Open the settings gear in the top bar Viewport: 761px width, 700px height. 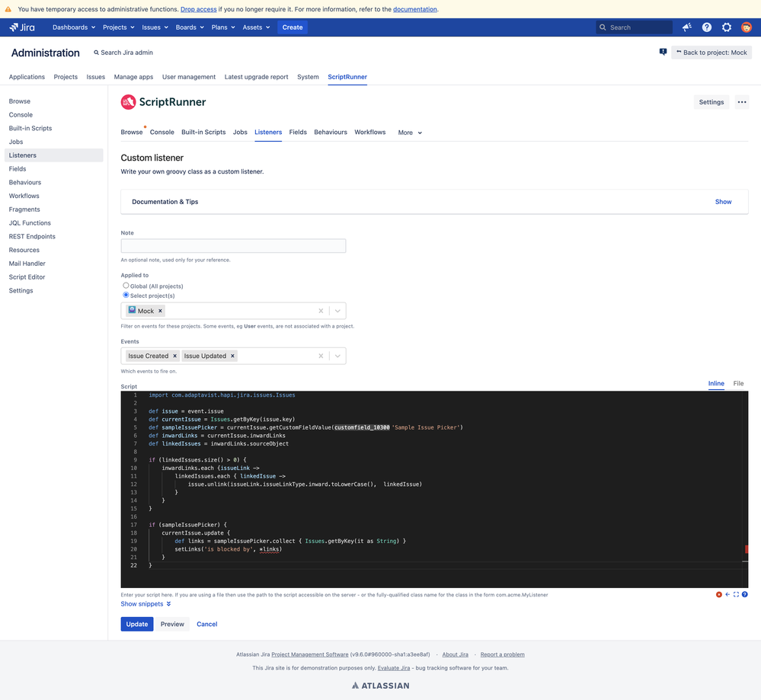coord(727,27)
